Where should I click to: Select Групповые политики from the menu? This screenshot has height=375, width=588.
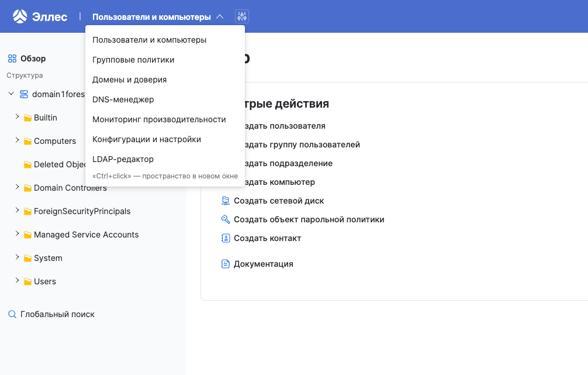133,60
